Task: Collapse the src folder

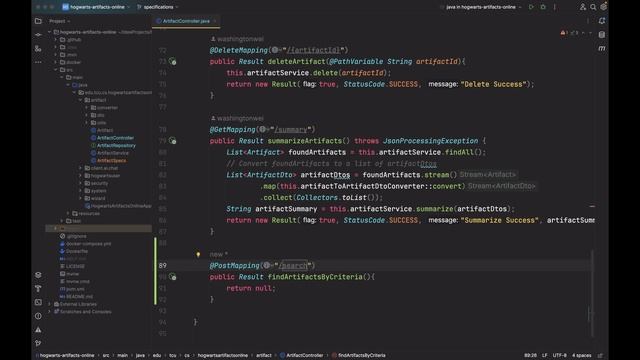Action: pos(56,70)
